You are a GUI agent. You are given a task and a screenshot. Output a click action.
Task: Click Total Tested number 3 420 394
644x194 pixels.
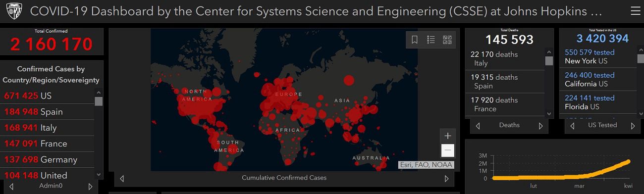pos(602,39)
